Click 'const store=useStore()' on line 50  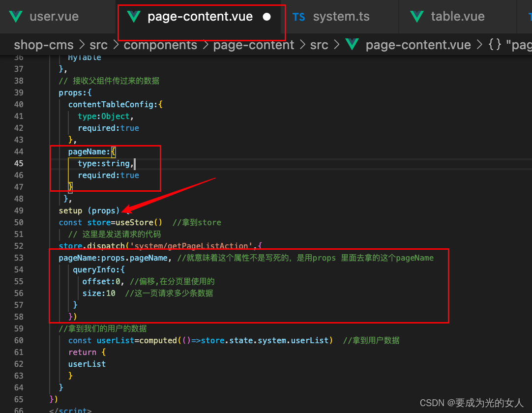[111, 223]
